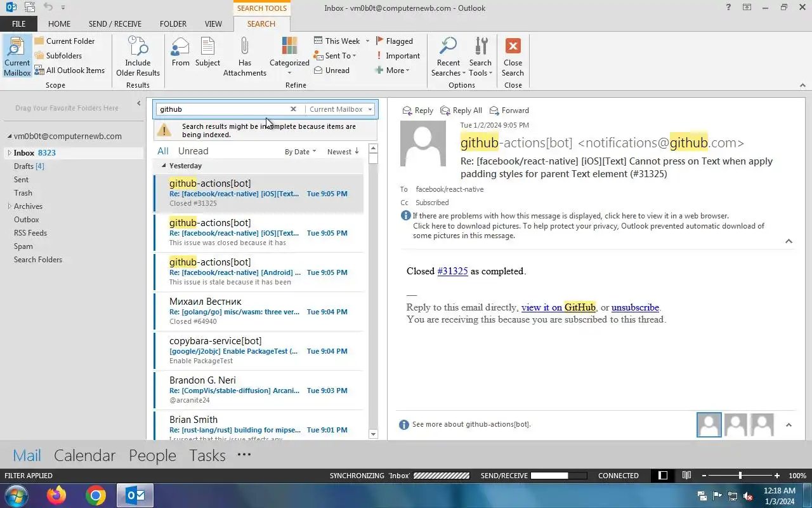Switch to VIEW ribbon tab
Viewport: 812px width, 508px height.
[213, 24]
